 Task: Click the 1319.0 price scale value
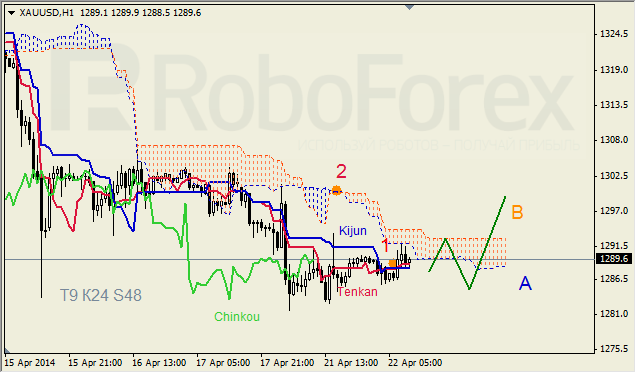(614, 70)
